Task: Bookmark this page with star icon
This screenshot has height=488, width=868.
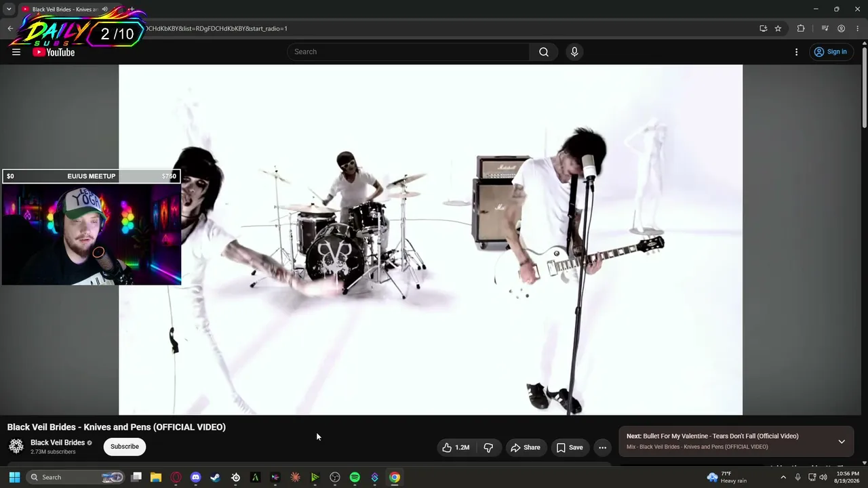Action: pyautogui.click(x=778, y=28)
